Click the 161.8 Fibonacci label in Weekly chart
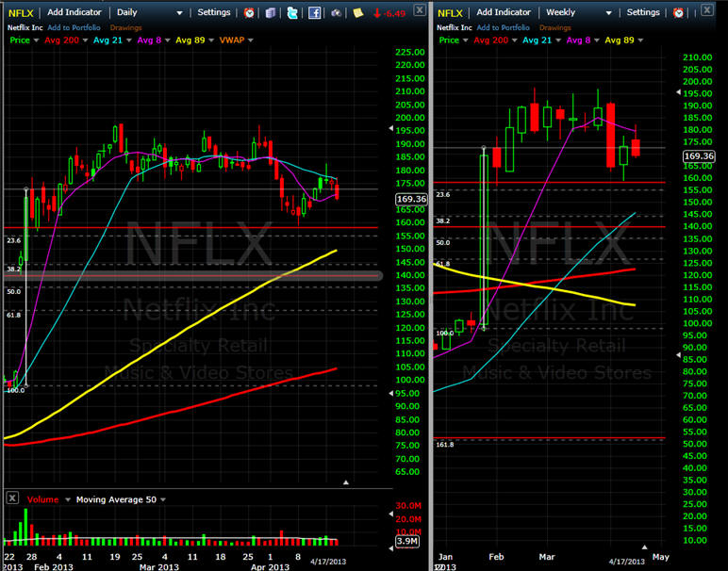Viewport: 728px width, 571px height. point(445,445)
